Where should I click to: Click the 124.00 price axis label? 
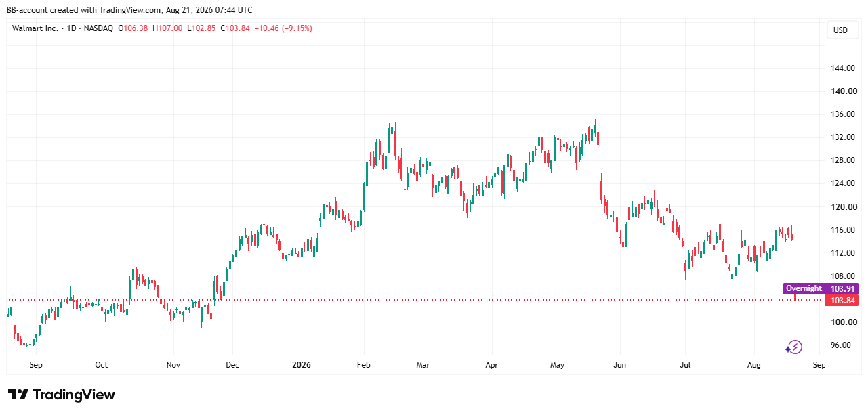(x=842, y=183)
